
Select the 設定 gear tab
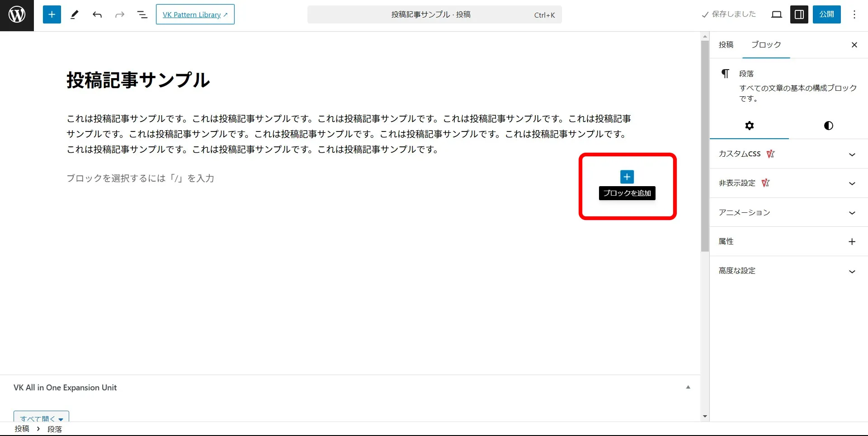749,126
